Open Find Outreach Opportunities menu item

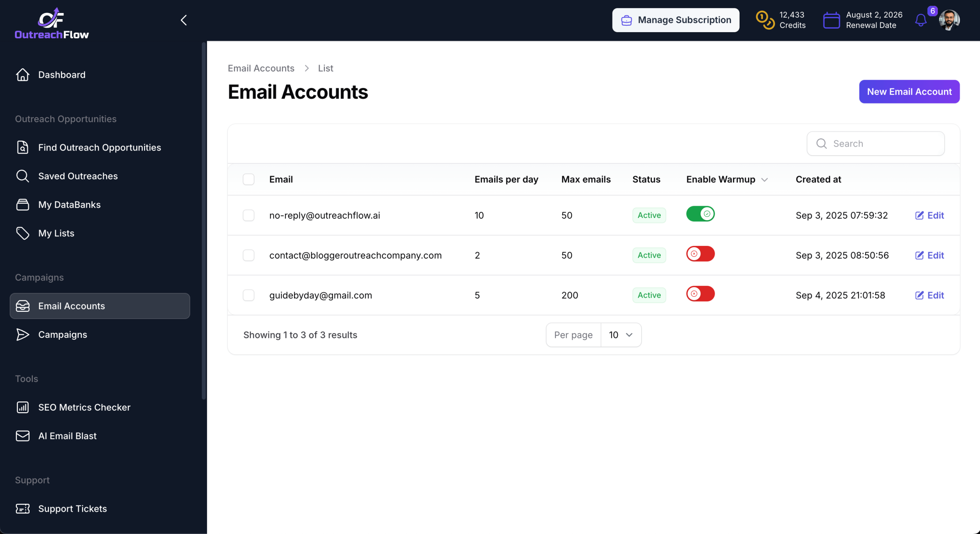pyautogui.click(x=100, y=147)
